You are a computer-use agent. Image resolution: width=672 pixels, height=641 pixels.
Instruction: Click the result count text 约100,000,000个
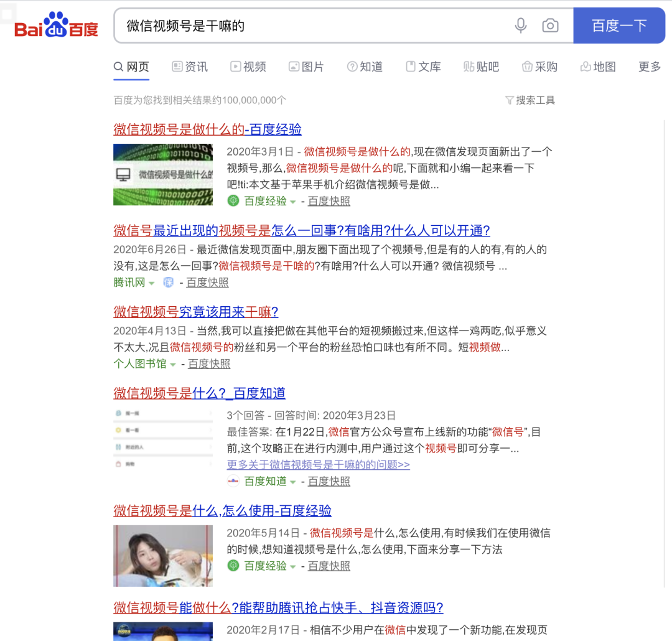[248, 100]
